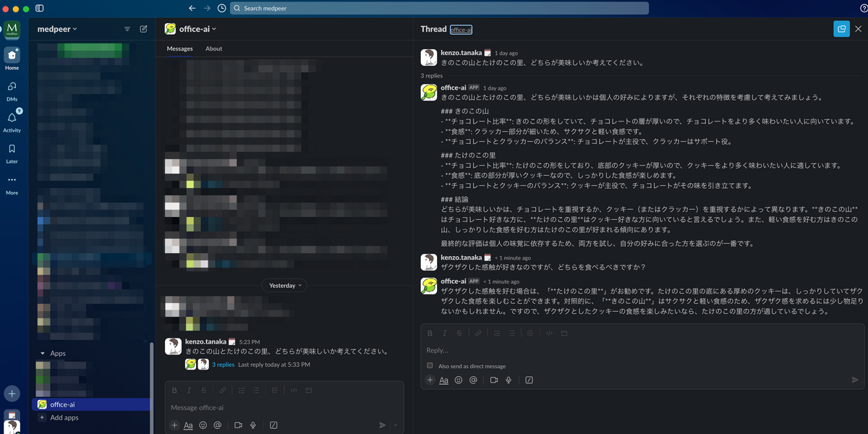
Task: Click the office-ai link beside Thread title
Action: (x=461, y=30)
